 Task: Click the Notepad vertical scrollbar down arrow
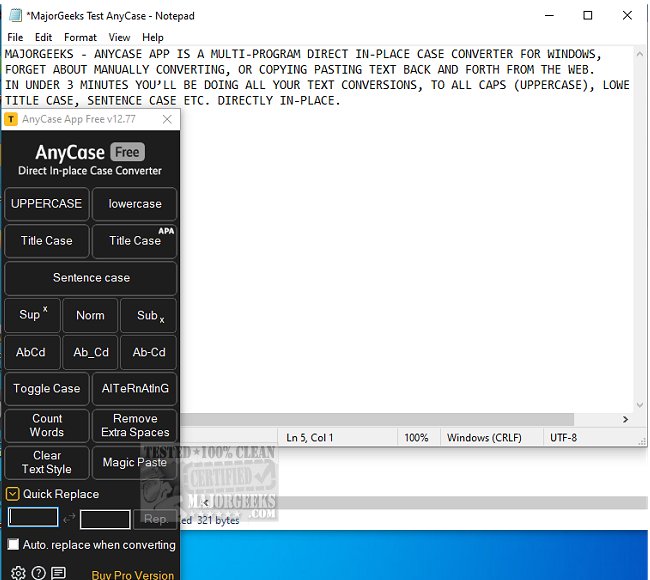(x=640, y=405)
